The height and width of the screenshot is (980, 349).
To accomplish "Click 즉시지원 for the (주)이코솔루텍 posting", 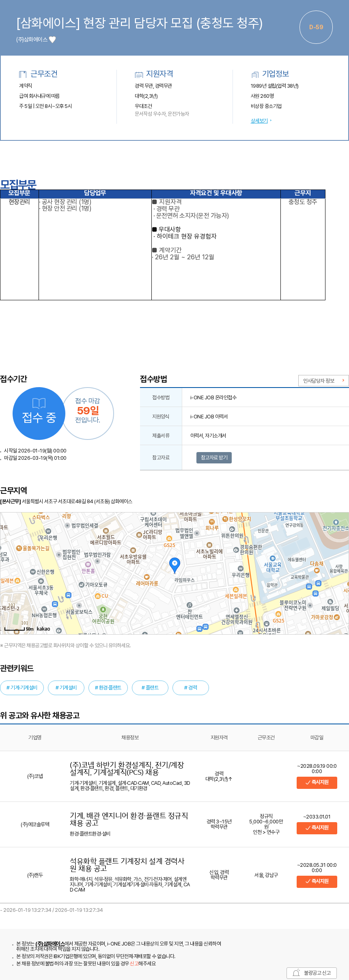I will coord(317,828).
